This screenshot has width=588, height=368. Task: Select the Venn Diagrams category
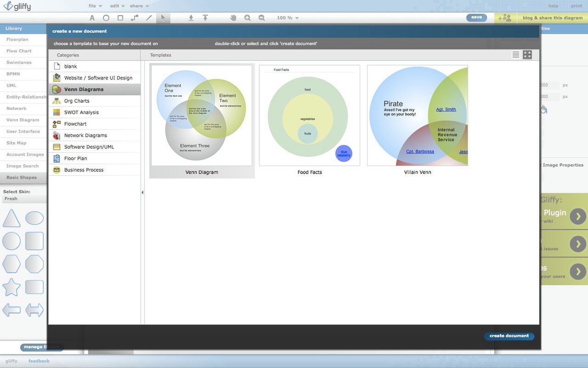click(x=95, y=89)
